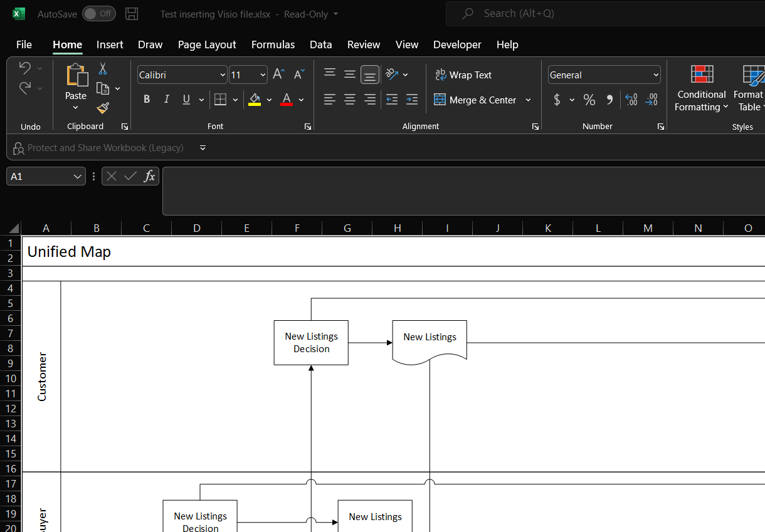Image resolution: width=765 pixels, height=532 pixels.
Task: Click the Search box
Action: (x=605, y=13)
